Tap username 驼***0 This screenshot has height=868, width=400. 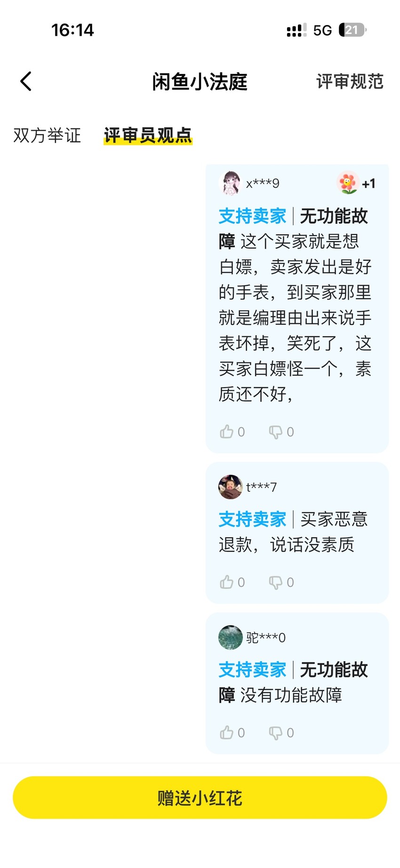[266, 638]
